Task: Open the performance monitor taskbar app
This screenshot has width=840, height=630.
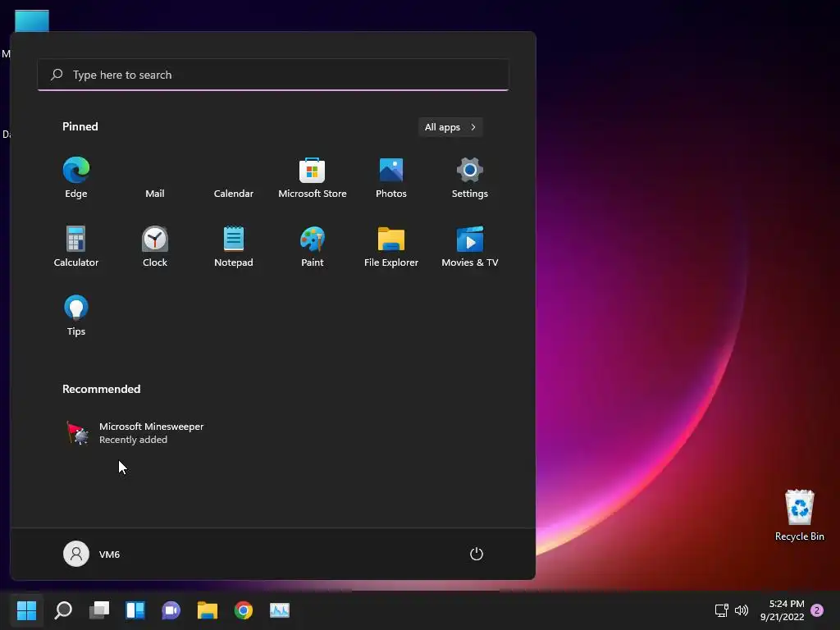Action: [x=280, y=610]
